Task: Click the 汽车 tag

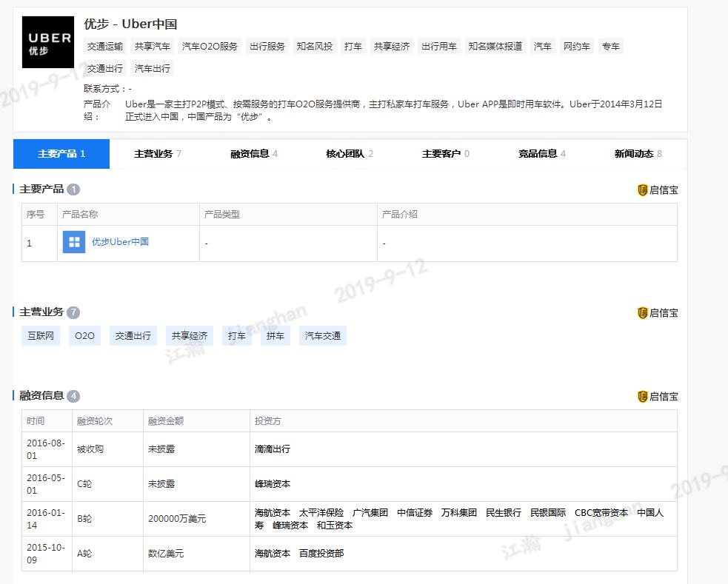Action: tap(542, 47)
